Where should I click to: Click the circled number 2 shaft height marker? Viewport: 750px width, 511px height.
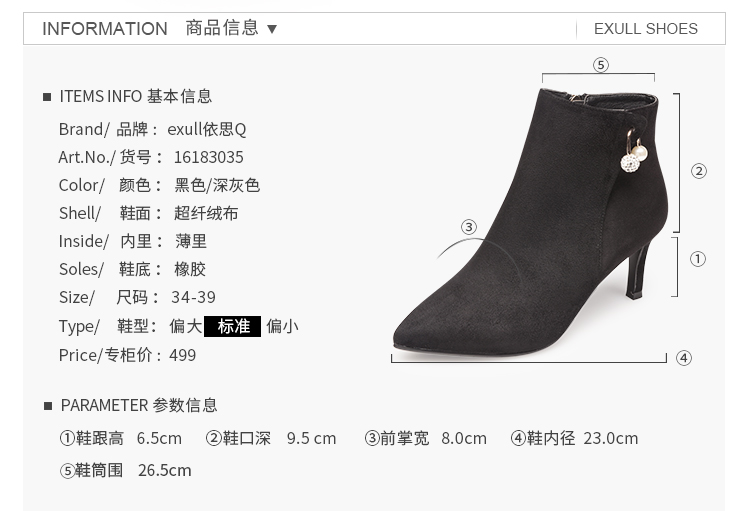point(699,171)
